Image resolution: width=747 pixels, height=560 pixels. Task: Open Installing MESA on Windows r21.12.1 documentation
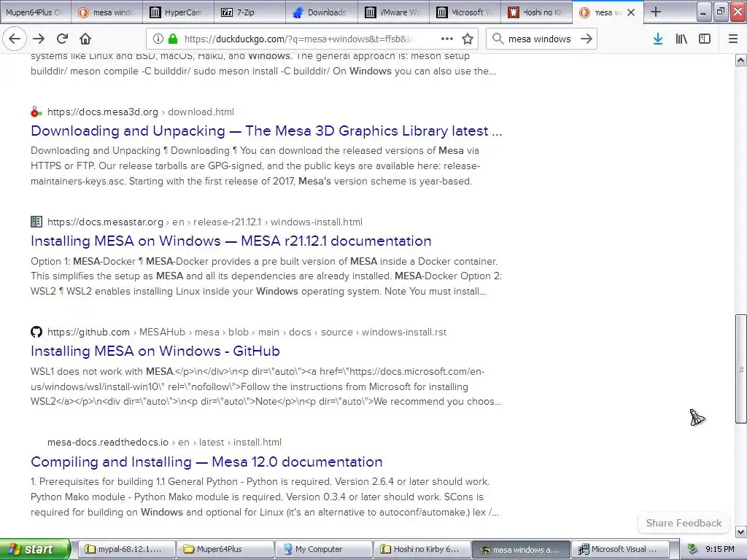[231, 241]
